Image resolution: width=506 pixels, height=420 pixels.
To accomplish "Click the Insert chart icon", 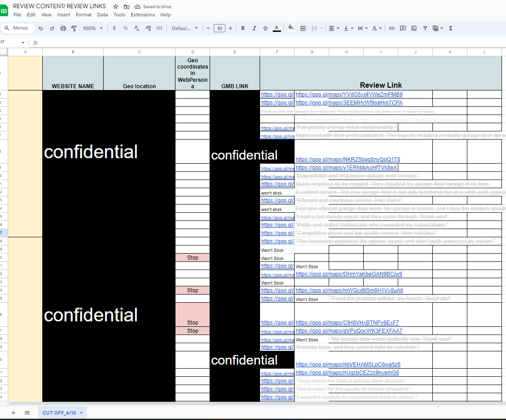I will pyautogui.click(x=414, y=28).
